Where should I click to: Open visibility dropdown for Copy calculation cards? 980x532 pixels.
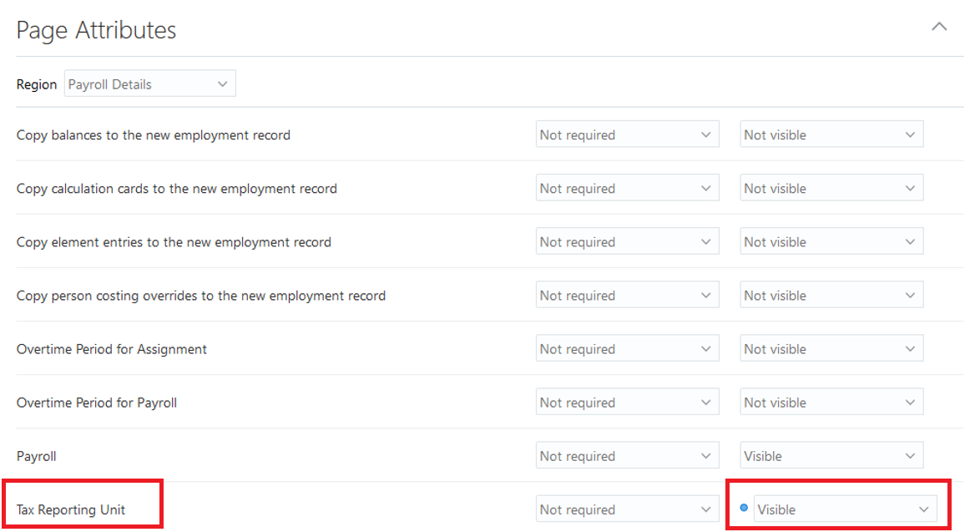click(831, 189)
